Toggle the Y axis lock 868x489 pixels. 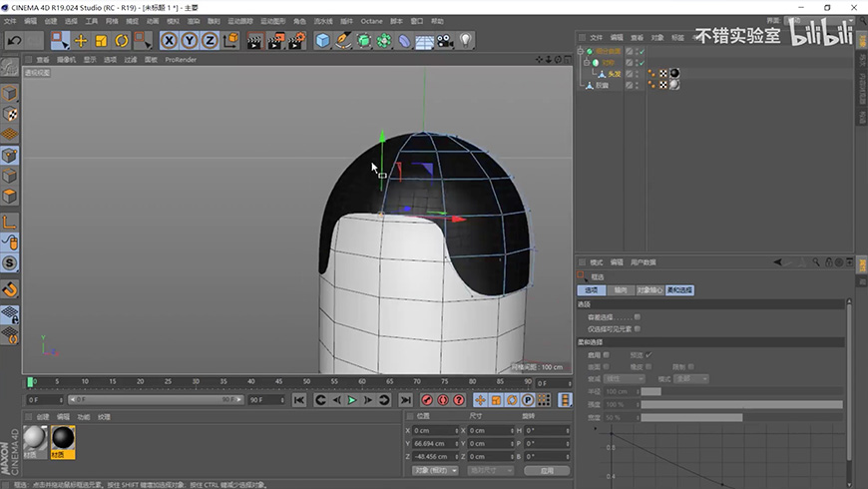pyautogui.click(x=190, y=41)
